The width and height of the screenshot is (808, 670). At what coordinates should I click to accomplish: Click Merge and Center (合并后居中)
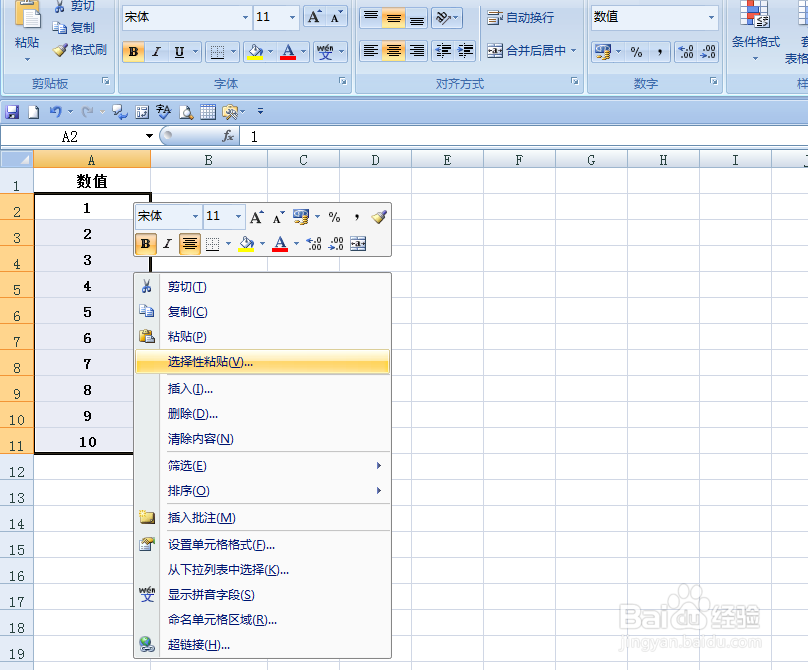coord(526,51)
